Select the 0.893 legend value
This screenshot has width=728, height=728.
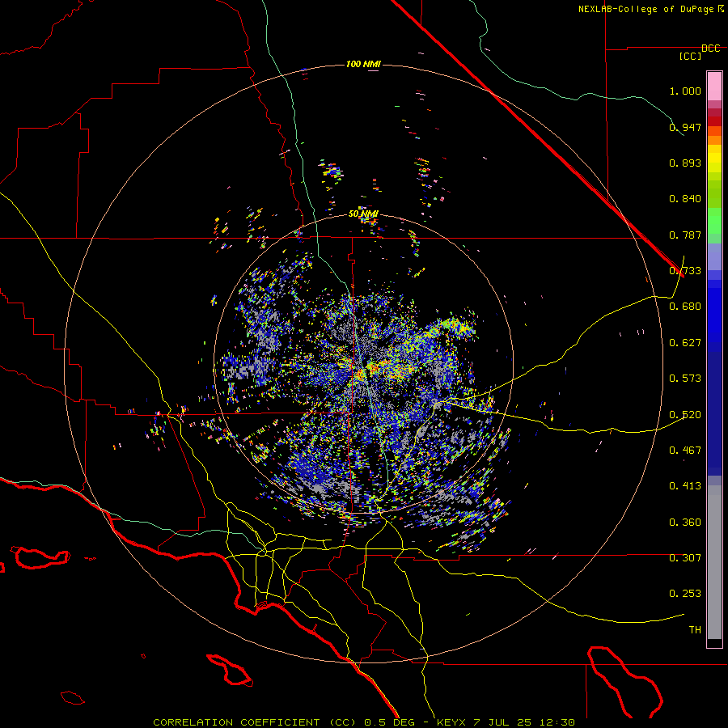point(685,163)
